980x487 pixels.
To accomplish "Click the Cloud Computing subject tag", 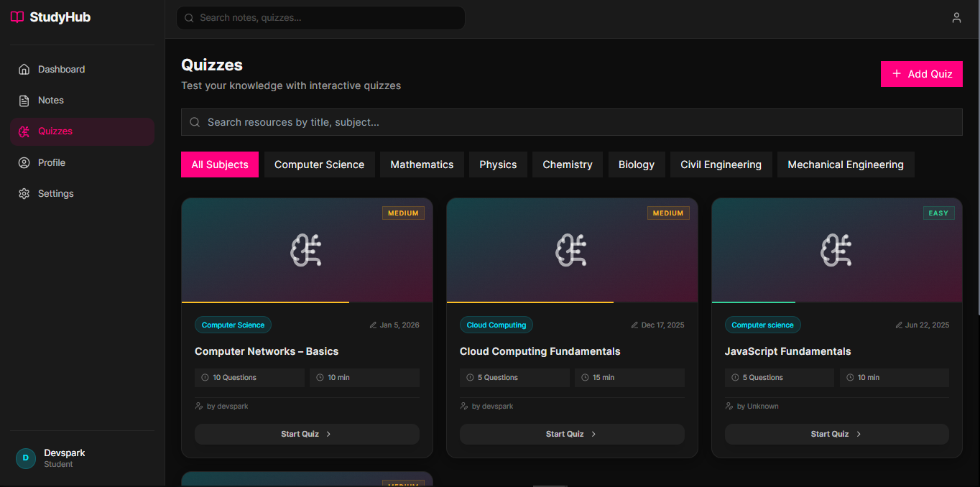I will coord(496,325).
